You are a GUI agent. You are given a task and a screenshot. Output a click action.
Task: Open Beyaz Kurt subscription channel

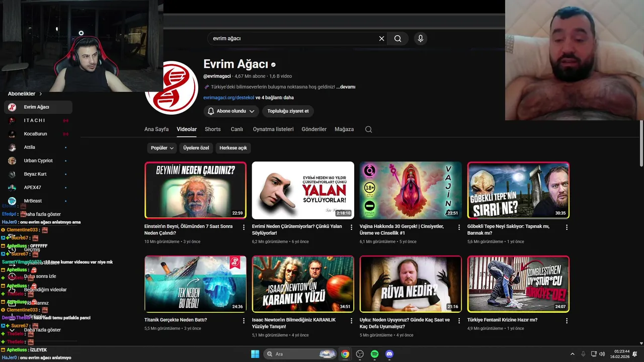[x=38, y=174]
